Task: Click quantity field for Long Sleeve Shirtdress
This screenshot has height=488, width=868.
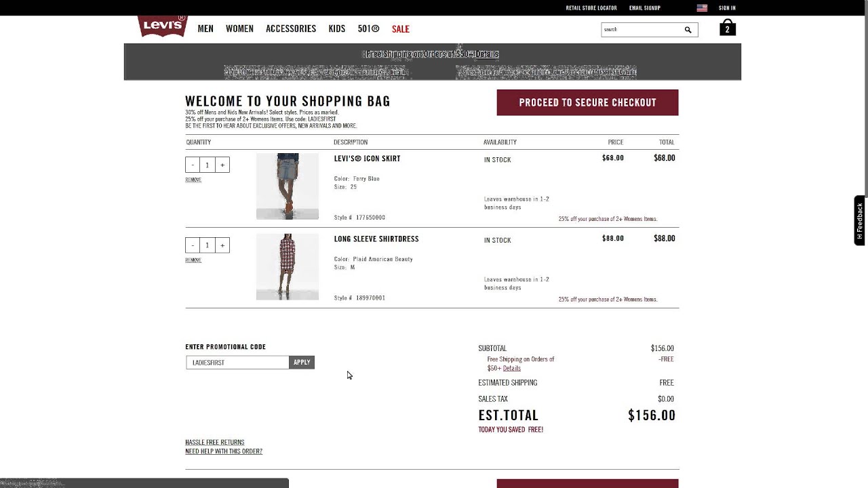Action: tap(208, 245)
